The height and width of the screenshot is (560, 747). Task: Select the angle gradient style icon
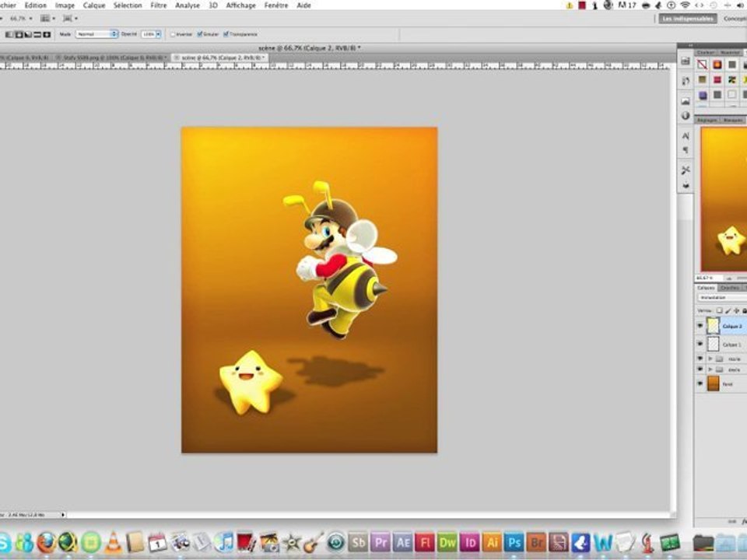coord(28,34)
